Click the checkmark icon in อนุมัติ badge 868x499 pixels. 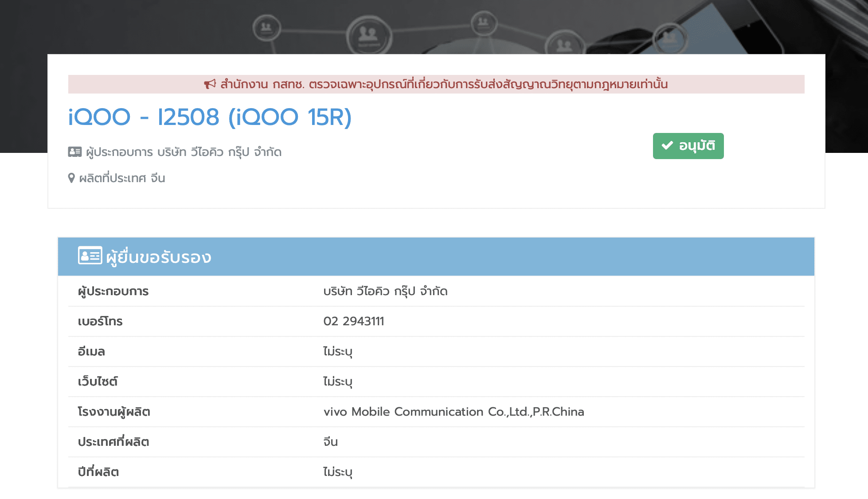tap(667, 145)
